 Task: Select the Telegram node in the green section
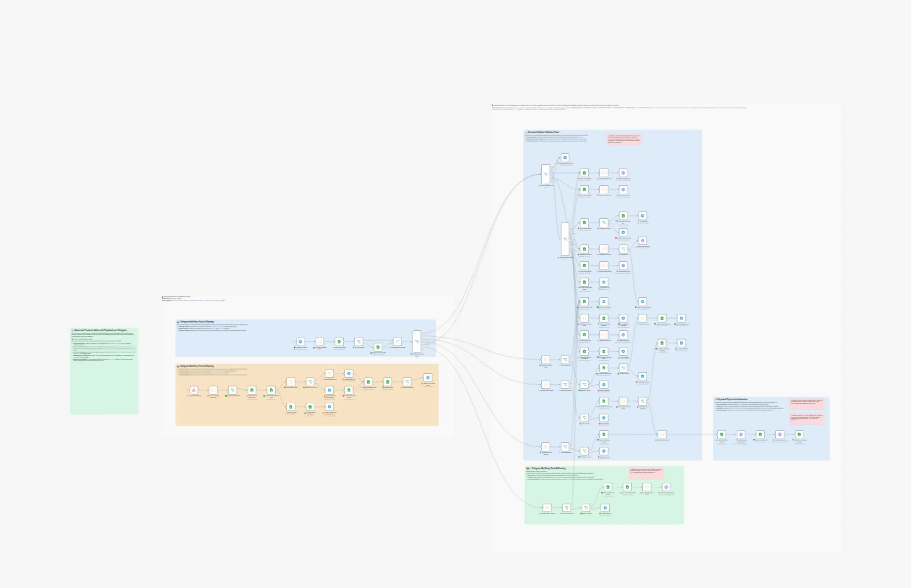point(605,508)
